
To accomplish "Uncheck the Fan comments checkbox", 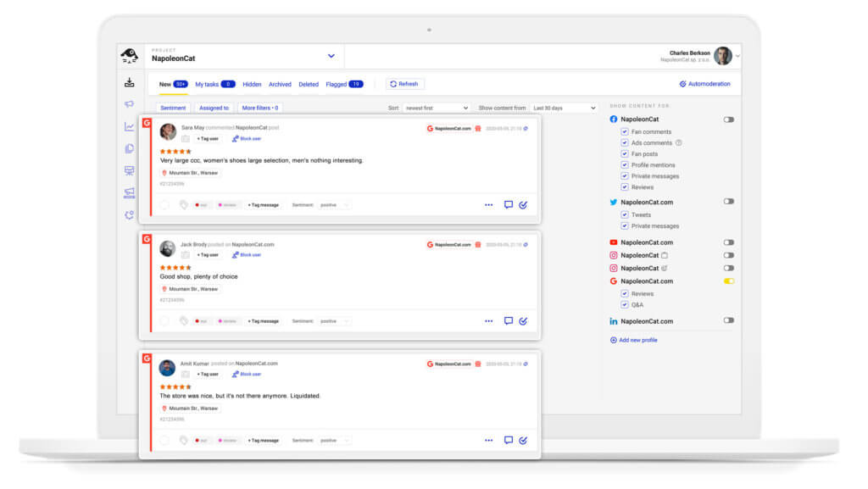I will (625, 131).
